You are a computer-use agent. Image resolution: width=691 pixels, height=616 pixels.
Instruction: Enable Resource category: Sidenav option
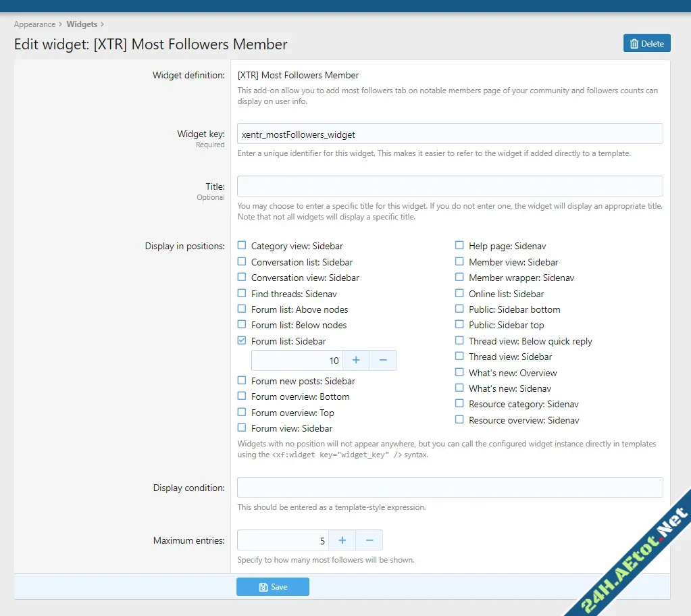(x=459, y=404)
